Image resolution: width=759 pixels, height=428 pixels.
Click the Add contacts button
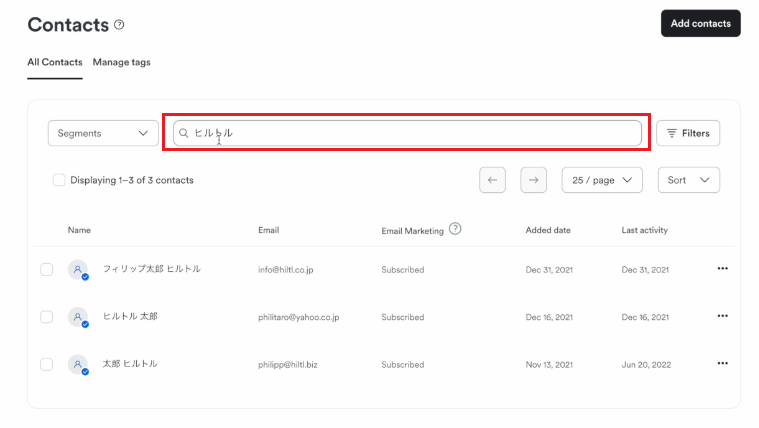click(x=700, y=23)
